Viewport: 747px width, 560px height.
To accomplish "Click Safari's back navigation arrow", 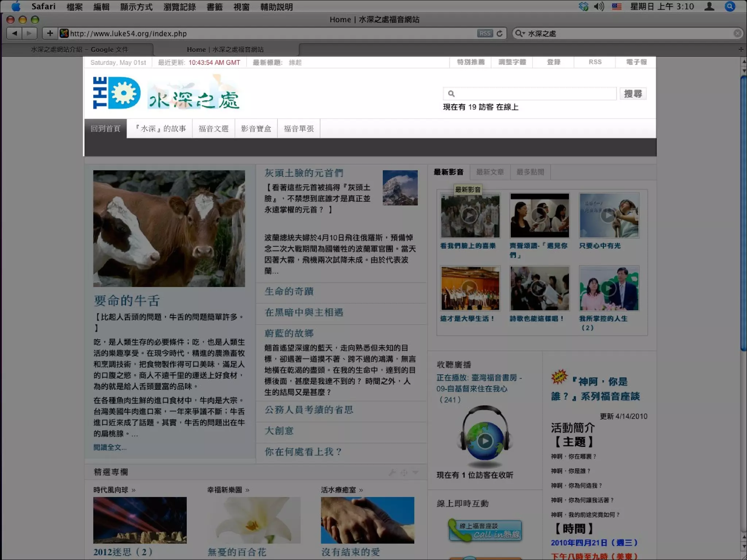I will pyautogui.click(x=15, y=34).
